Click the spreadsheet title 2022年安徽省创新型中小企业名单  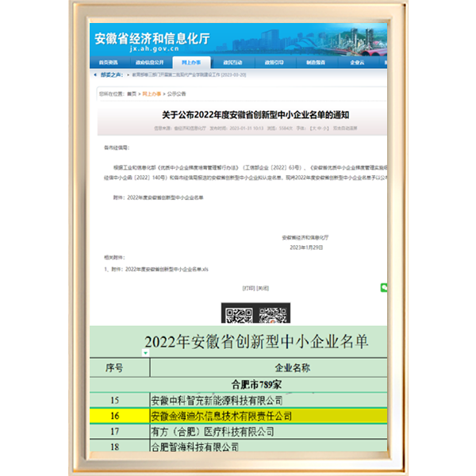pyautogui.click(x=256, y=341)
